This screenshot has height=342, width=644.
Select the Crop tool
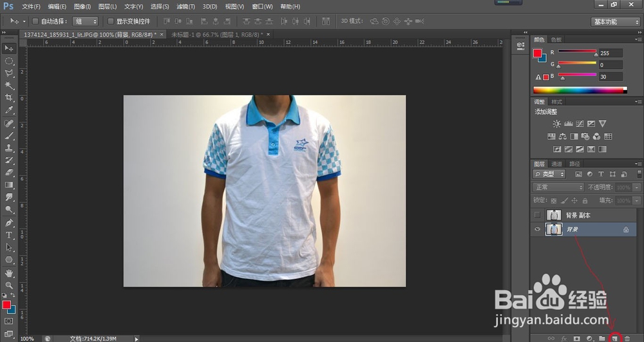[x=8, y=98]
